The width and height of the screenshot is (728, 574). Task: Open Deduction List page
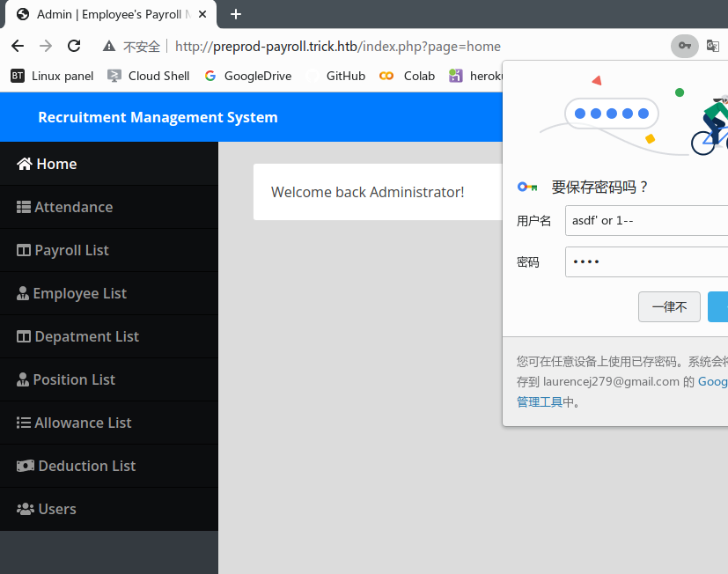[86, 466]
